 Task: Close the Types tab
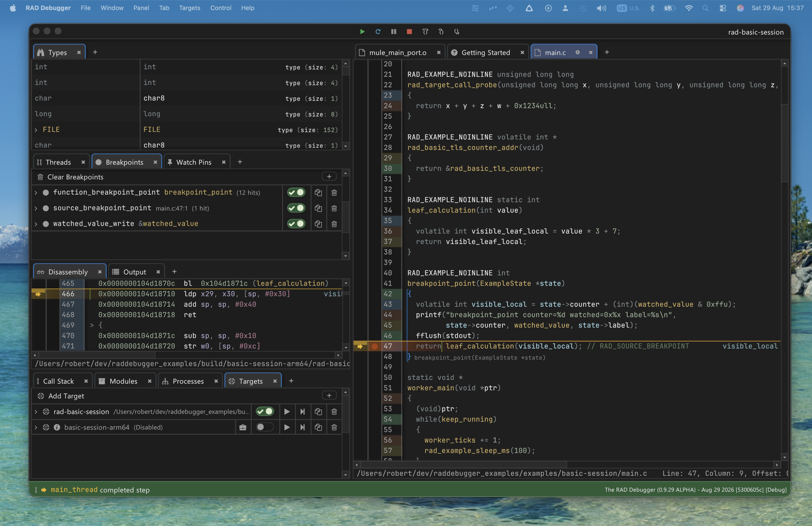[79, 52]
